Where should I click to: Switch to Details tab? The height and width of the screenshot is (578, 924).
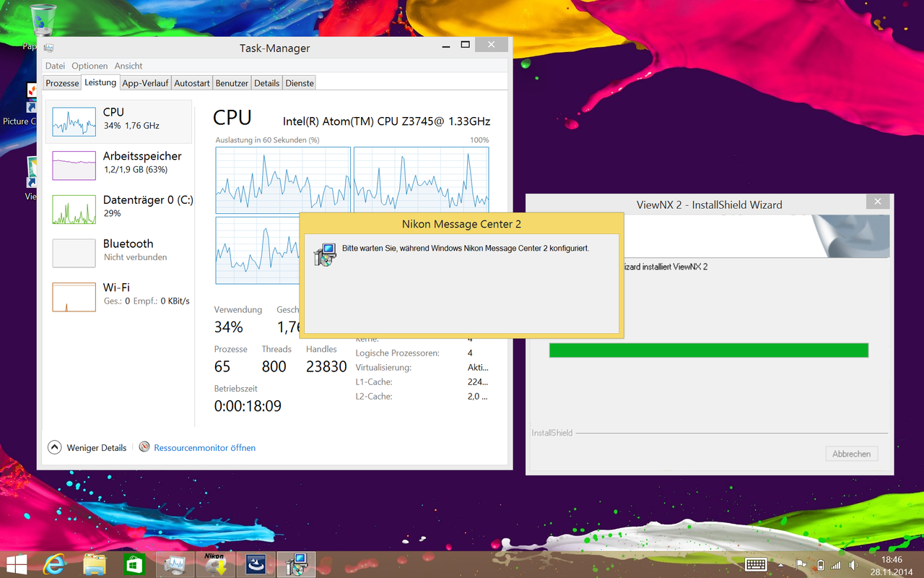266,83
